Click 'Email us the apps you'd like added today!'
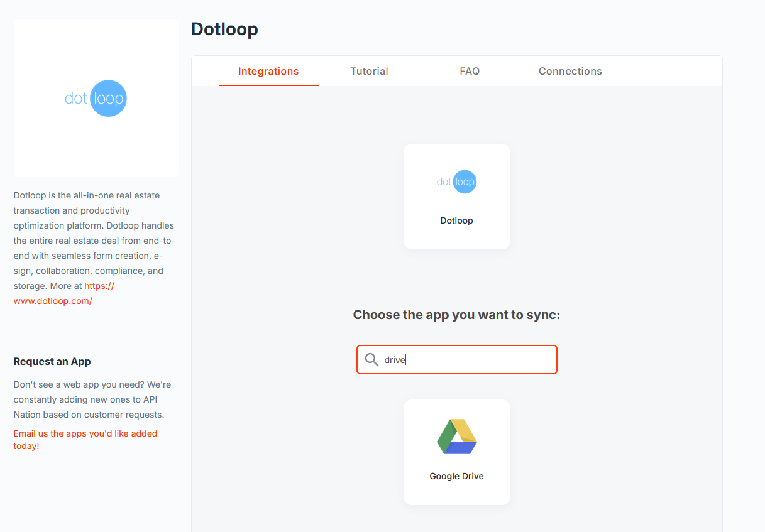 [x=85, y=440]
